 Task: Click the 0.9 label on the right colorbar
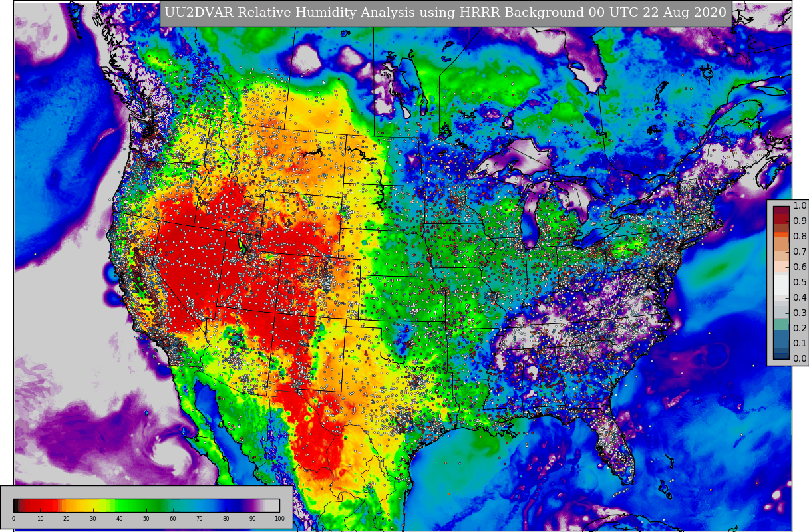(x=800, y=221)
